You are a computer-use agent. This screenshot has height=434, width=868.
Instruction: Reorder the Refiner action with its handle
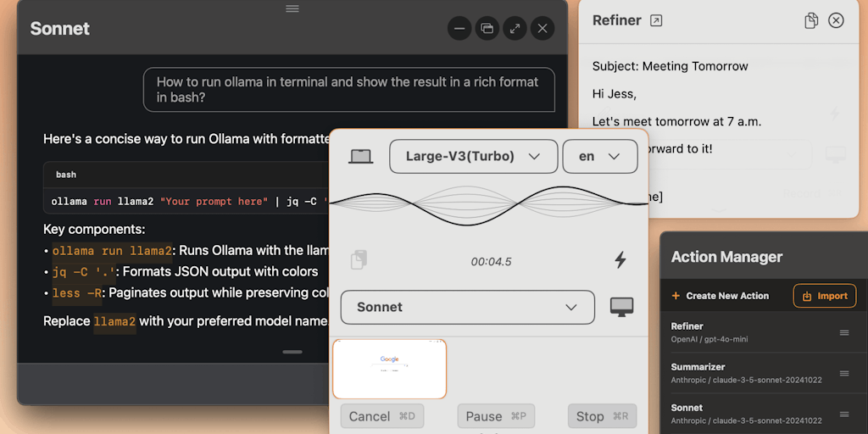pyautogui.click(x=844, y=332)
